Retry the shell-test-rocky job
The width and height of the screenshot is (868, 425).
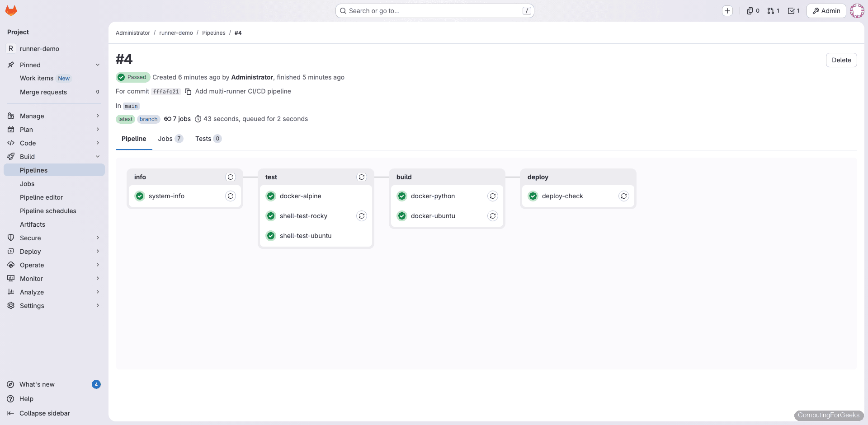(x=362, y=216)
